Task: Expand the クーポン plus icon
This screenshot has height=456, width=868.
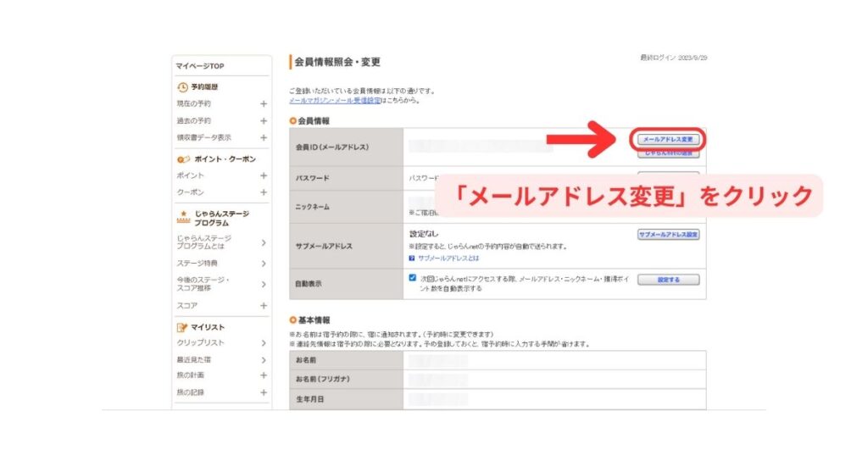Action: tap(264, 192)
